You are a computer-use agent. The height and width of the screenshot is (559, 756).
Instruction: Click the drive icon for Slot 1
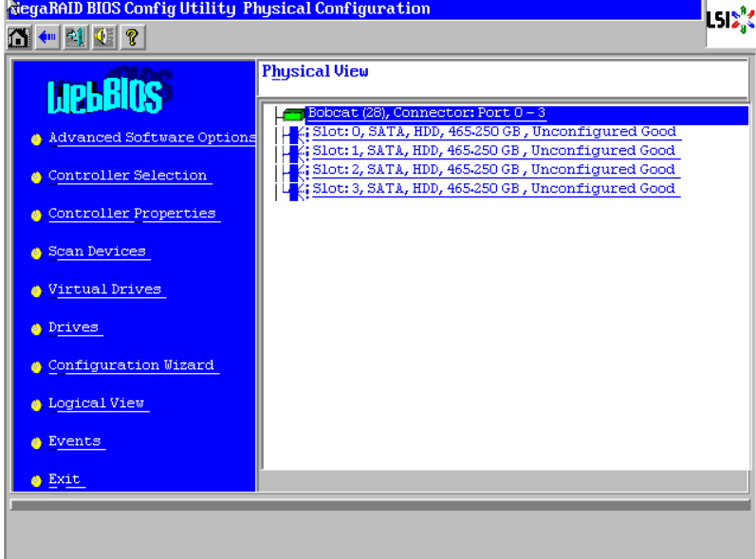coord(298,153)
